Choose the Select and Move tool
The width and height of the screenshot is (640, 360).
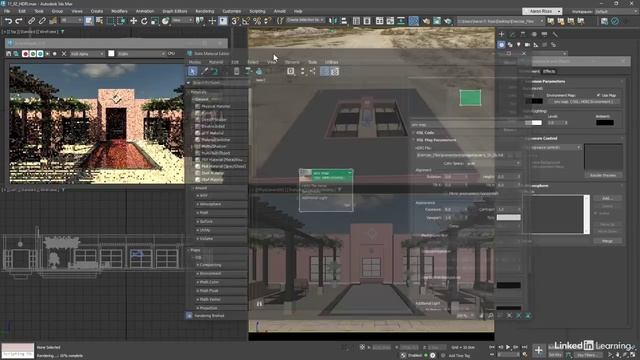pos(133,21)
